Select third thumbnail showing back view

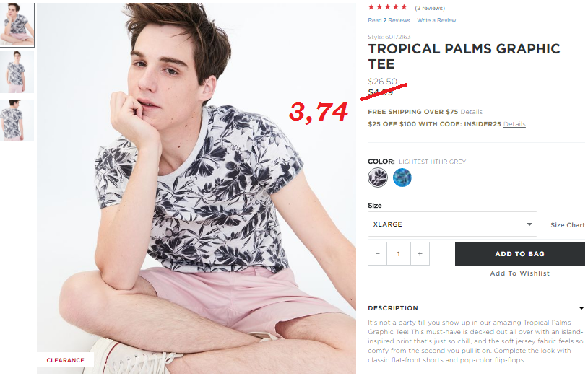click(x=17, y=121)
